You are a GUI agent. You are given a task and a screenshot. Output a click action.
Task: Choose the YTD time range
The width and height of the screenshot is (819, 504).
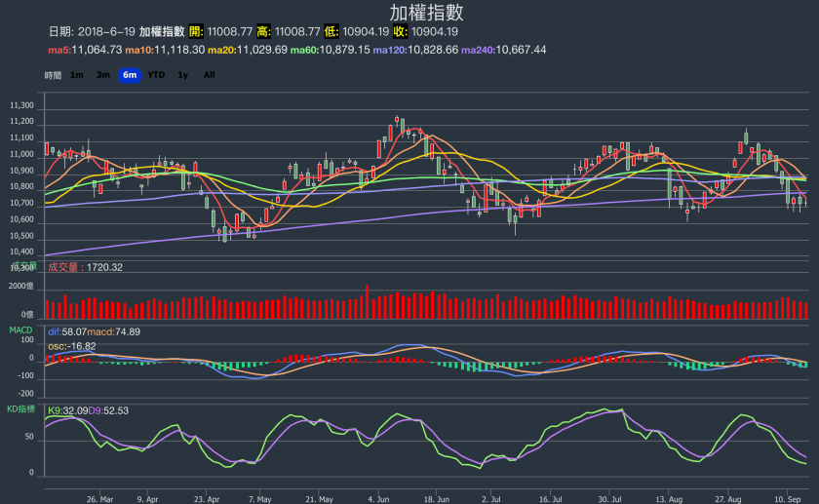(156, 75)
